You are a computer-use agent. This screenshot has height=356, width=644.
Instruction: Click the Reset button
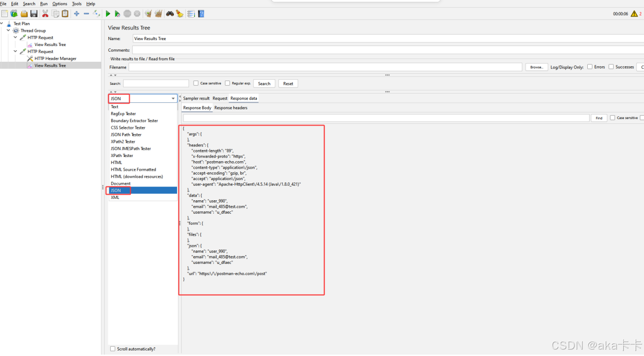point(288,83)
